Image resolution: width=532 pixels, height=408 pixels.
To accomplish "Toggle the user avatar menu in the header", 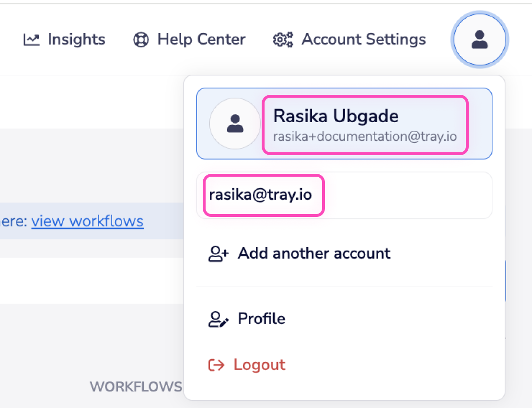I will pos(479,39).
